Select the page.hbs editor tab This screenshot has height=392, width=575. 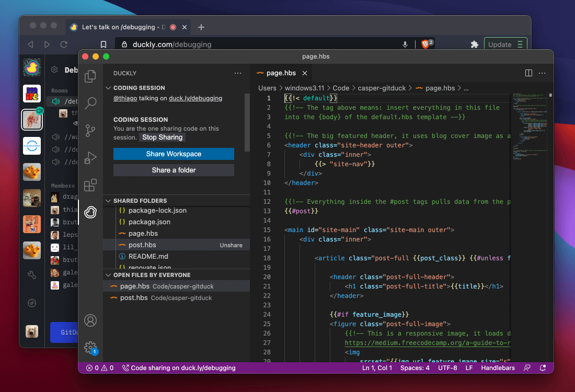[x=281, y=73]
